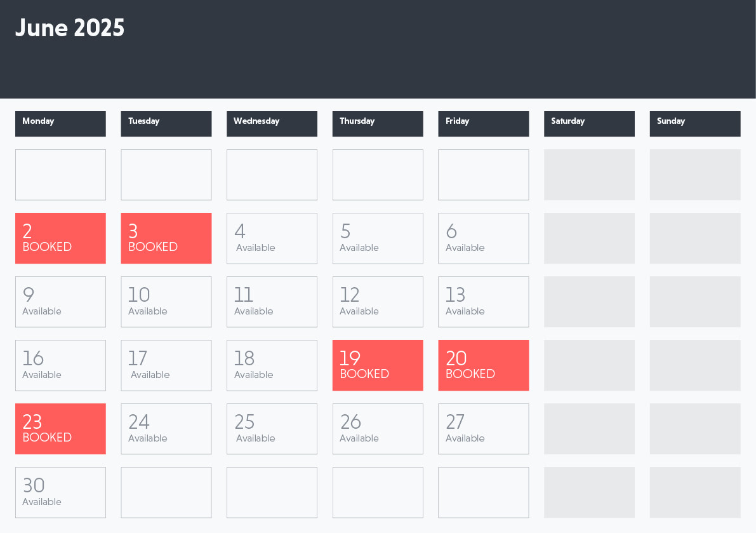This screenshot has height=533, width=756.
Task: Select available June 30 cell
Action: 60,492
